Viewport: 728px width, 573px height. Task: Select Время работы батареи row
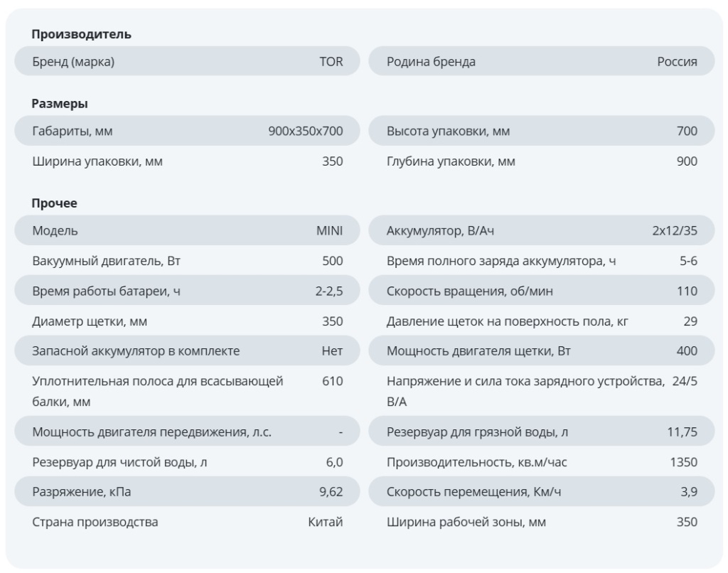pos(188,291)
